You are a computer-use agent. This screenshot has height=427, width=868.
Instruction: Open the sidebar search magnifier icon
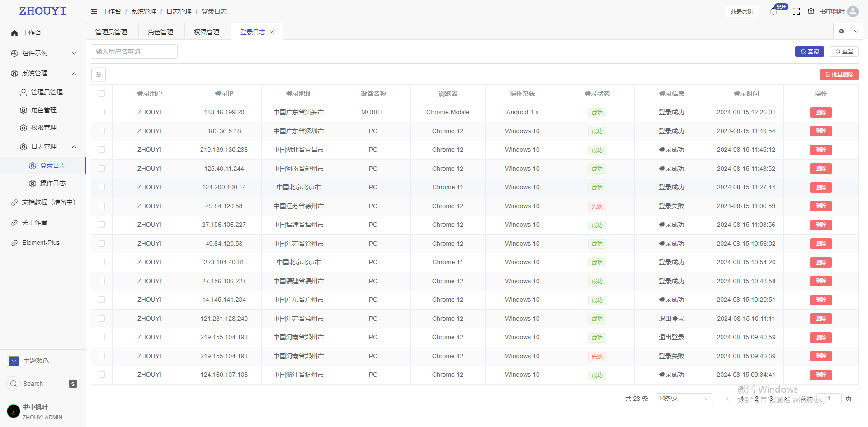[14, 384]
